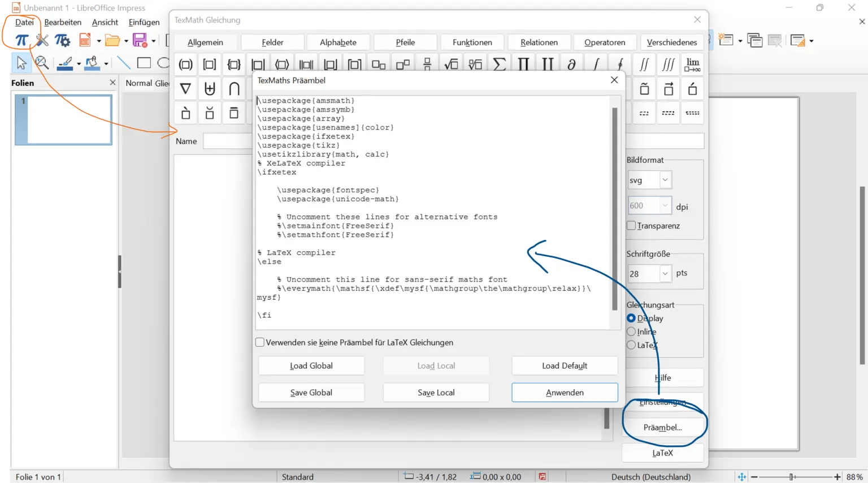Viewport: 868px width, 483px height.
Task: Insert the summation sigma symbol
Action: pyautogui.click(x=500, y=64)
